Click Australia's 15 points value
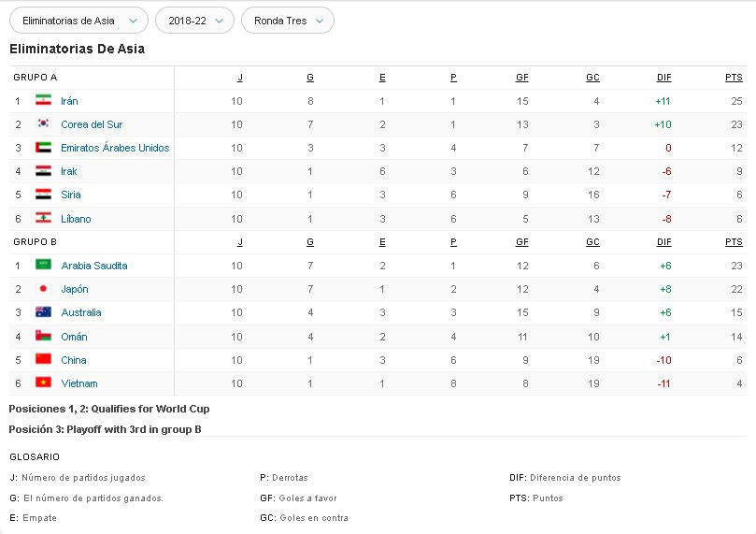The height and width of the screenshot is (534, 756). click(736, 312)
